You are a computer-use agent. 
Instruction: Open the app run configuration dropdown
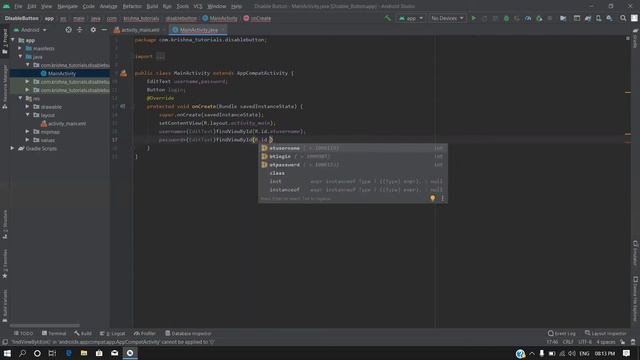click(x=410, y=18)
